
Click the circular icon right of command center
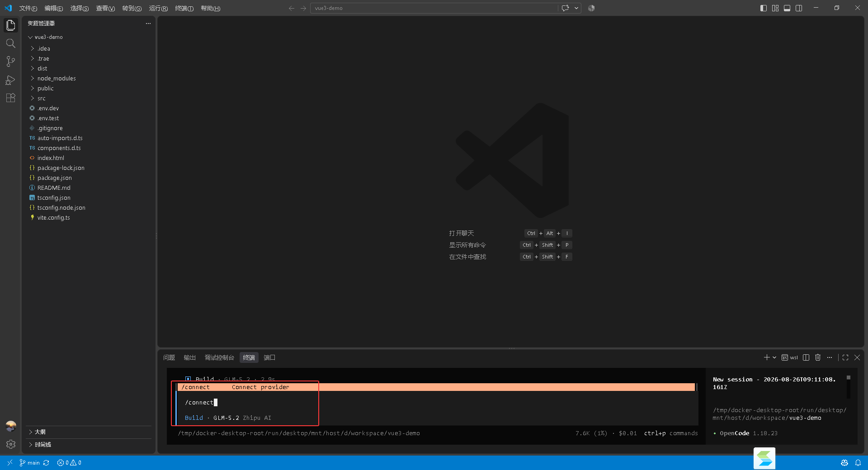pos(591,8)
